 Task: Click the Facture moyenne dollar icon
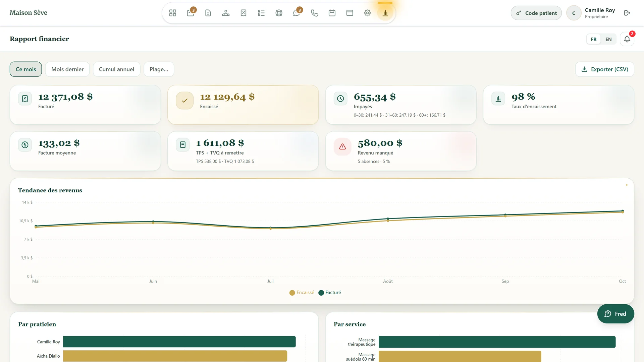click(x=25, y=145)
